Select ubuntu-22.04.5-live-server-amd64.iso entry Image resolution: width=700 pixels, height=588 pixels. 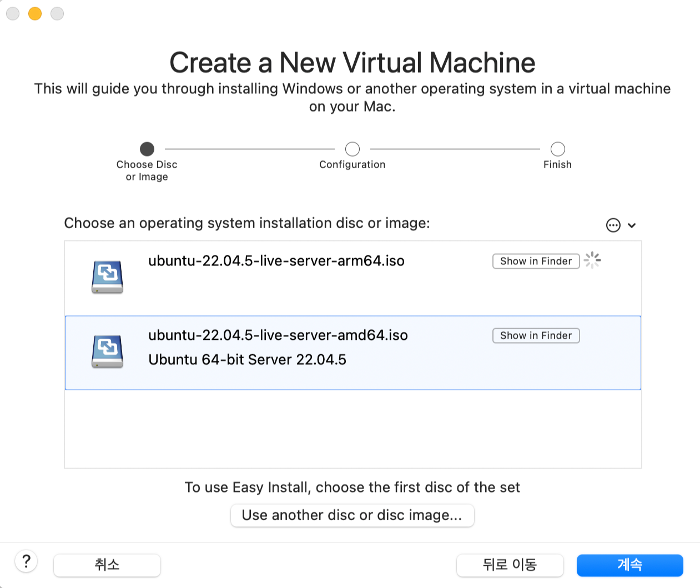[353, 353]
